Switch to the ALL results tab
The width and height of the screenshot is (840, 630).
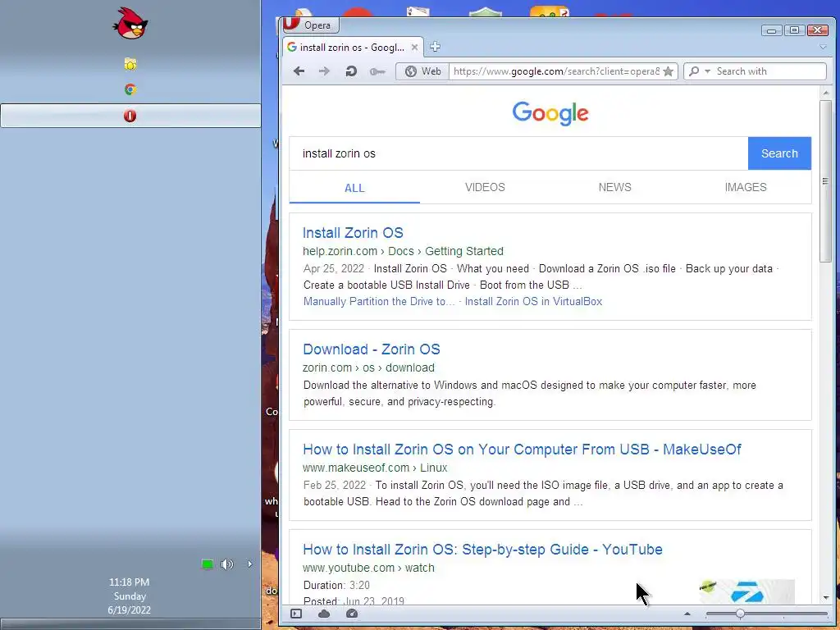click(354, 188)
